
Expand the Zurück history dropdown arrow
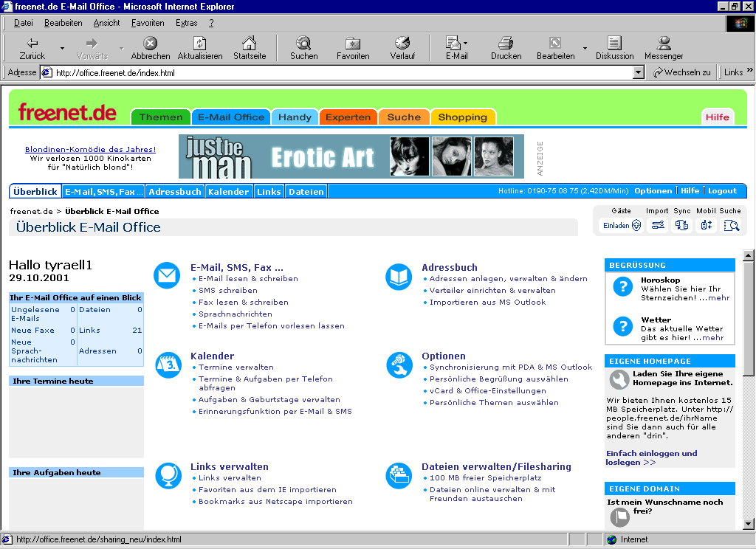(62, 48)
